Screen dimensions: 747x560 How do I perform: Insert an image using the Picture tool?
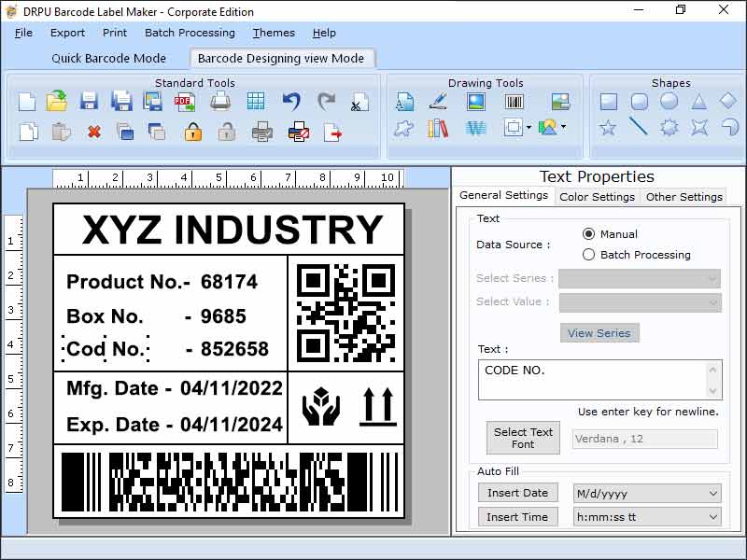click(x=475, y=103)
